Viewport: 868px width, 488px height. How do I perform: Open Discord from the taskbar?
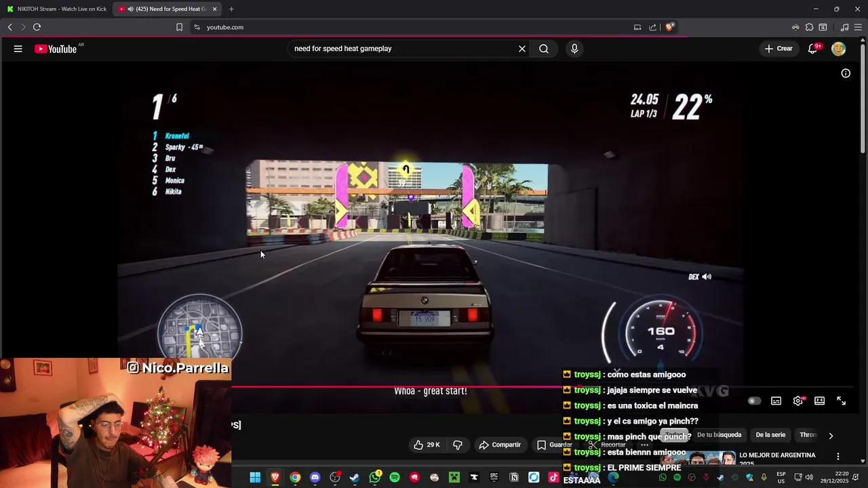[315, 477]
